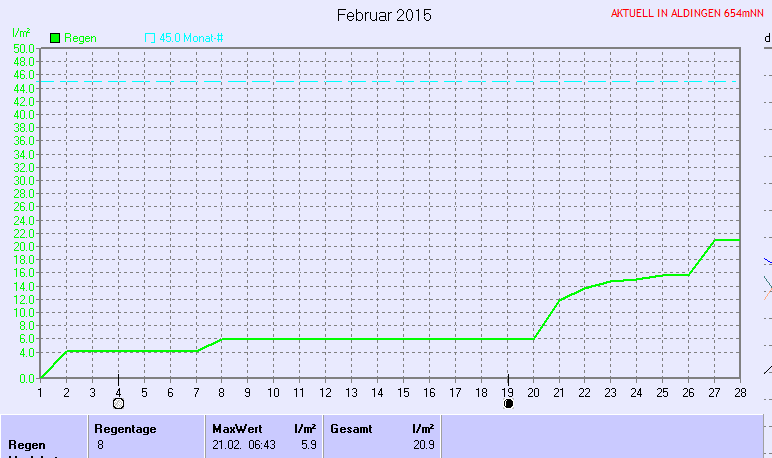Click the full moon icon below day 4
Image resolution: width=772 pixels, height=458 pixels.
[x=118, y=404]
